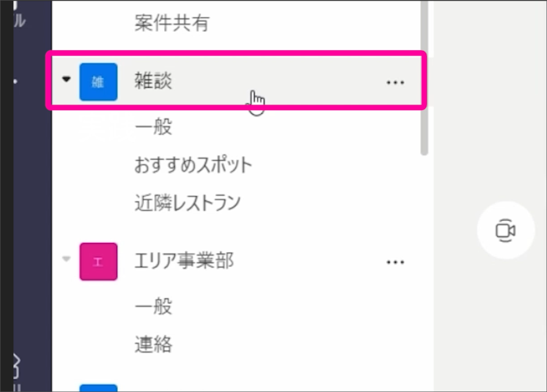Open the 雑談 team blue avatar icon

click(98, 82)
